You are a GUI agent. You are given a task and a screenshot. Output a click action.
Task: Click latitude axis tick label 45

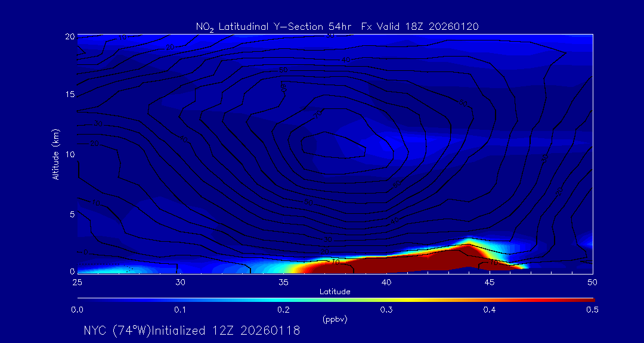pos(490,282)
